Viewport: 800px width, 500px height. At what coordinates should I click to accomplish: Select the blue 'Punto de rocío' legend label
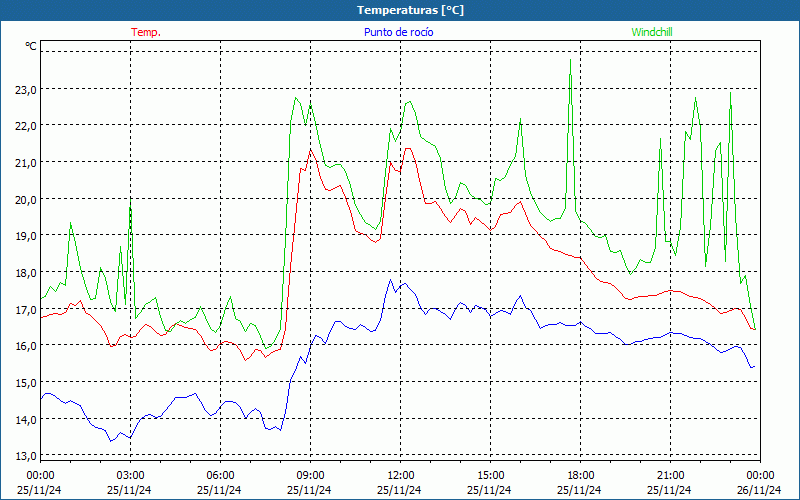pyautogui.click(x=398, y=32)
